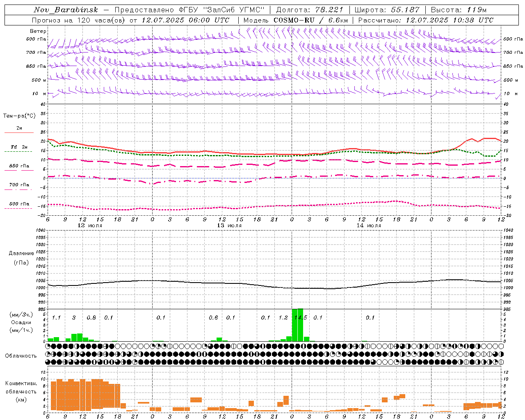Click the tallest green precipitation bar

coord(301,325)
